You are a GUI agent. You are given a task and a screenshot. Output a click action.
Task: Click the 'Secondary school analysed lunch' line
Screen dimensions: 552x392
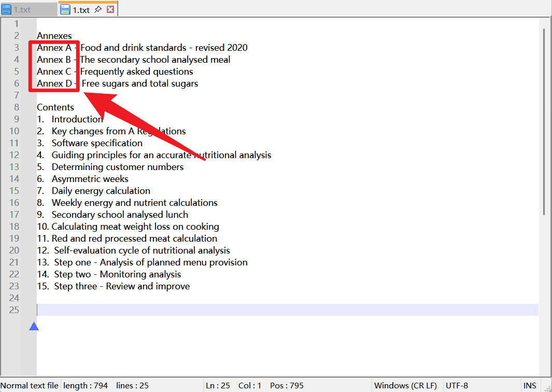[120, 215]
